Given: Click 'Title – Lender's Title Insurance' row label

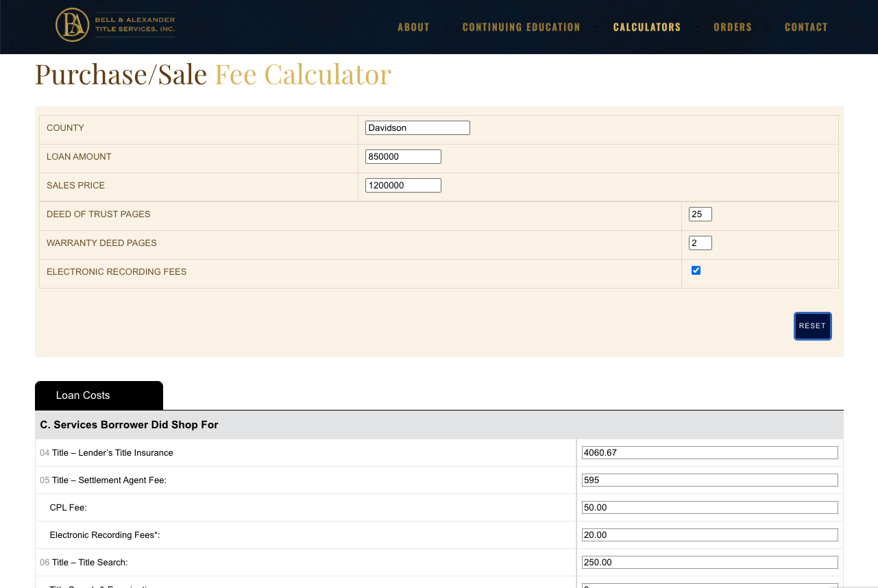Looking at the screenshot, I should click(112, 453).
